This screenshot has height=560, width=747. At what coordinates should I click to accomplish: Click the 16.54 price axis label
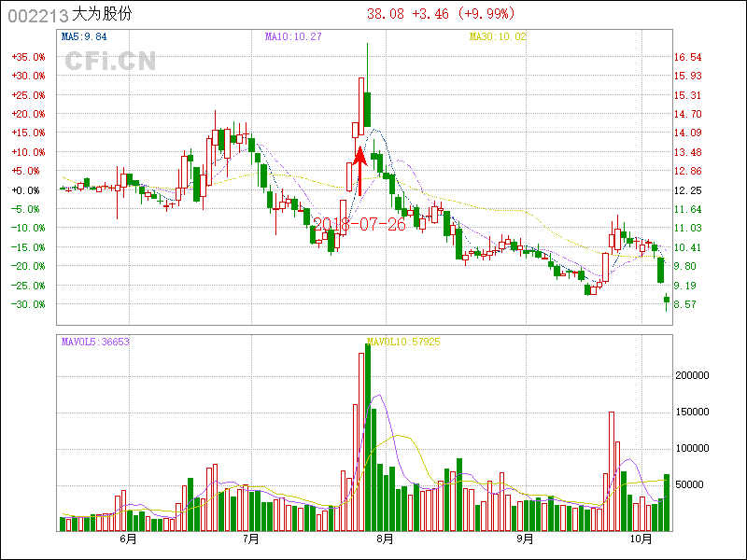tap(688, 57)
